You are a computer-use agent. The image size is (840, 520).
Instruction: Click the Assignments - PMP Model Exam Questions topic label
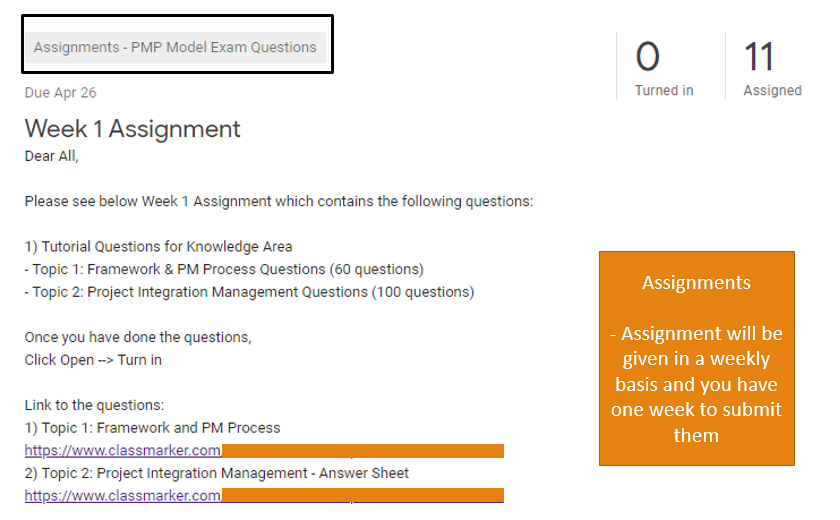[x=175, y=47]
